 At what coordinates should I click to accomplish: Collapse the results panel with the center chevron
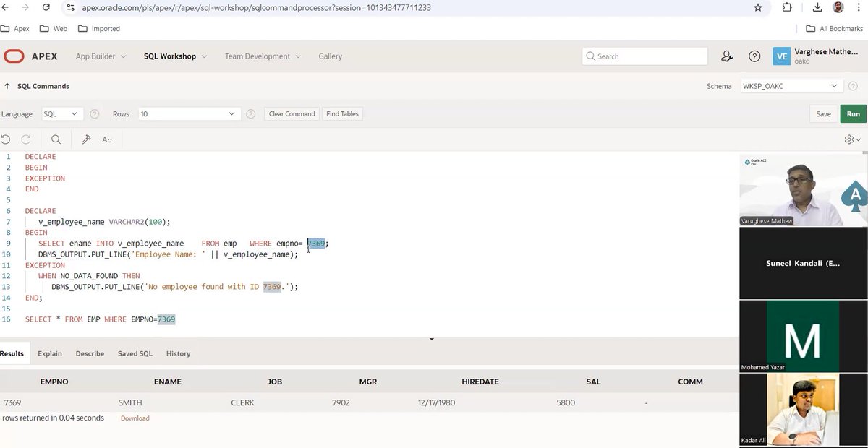click(432, 337)
